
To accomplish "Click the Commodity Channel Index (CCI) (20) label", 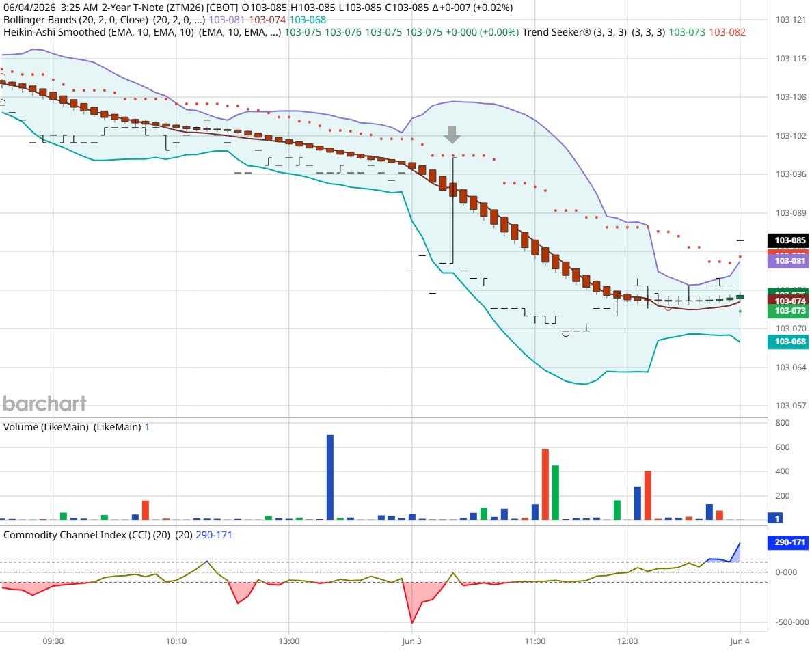I will (87, 535).
